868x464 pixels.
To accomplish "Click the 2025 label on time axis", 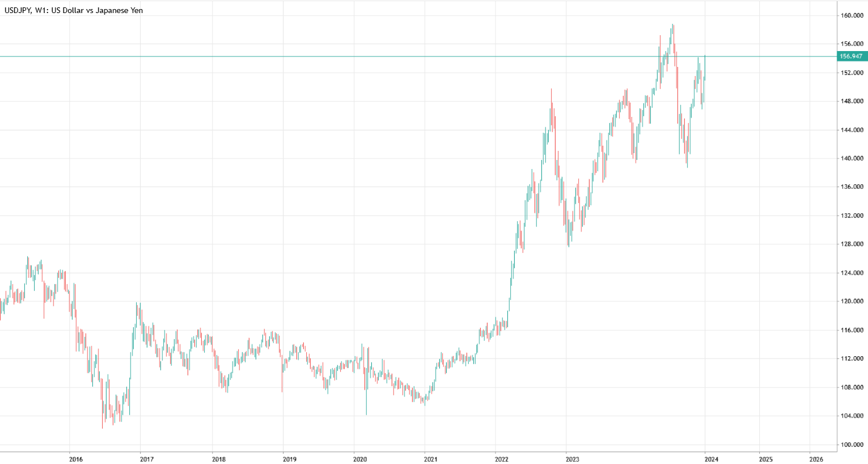I will tap(765, 459).
